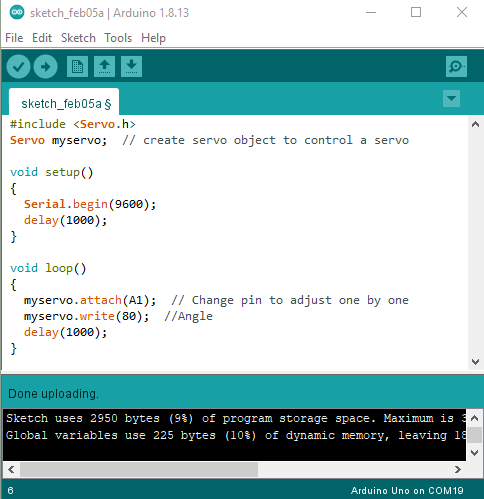Screen dimensions: 484x499
Task: Click console horizontal scrollbar right arrow
Action: click(458, 469)
